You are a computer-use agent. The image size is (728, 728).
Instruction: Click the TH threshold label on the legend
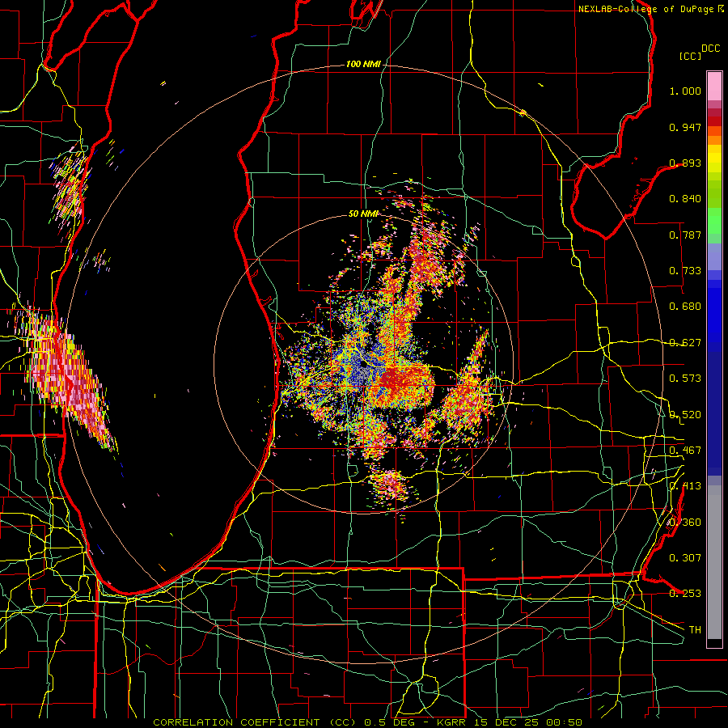695,630
